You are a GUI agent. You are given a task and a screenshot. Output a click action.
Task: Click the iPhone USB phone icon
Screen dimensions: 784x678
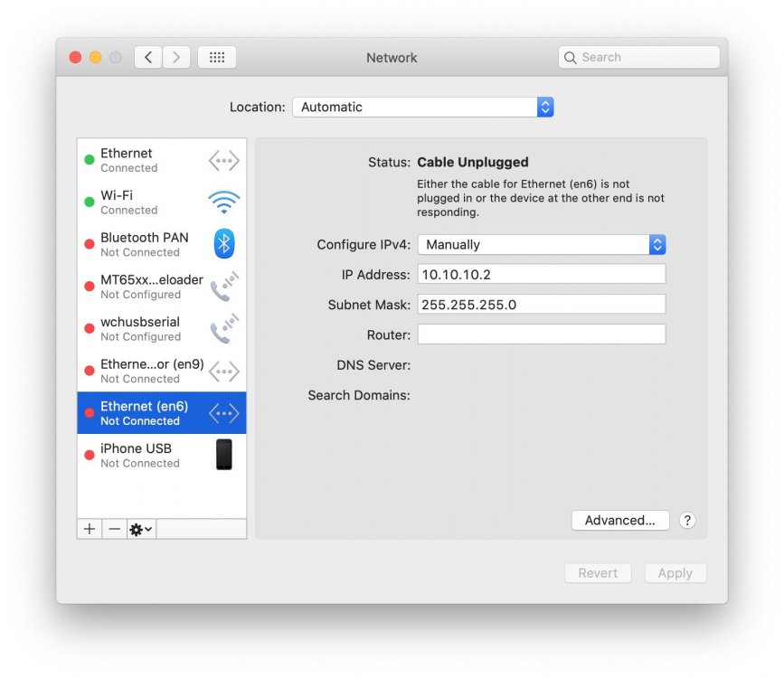click(x=224, y=455)
